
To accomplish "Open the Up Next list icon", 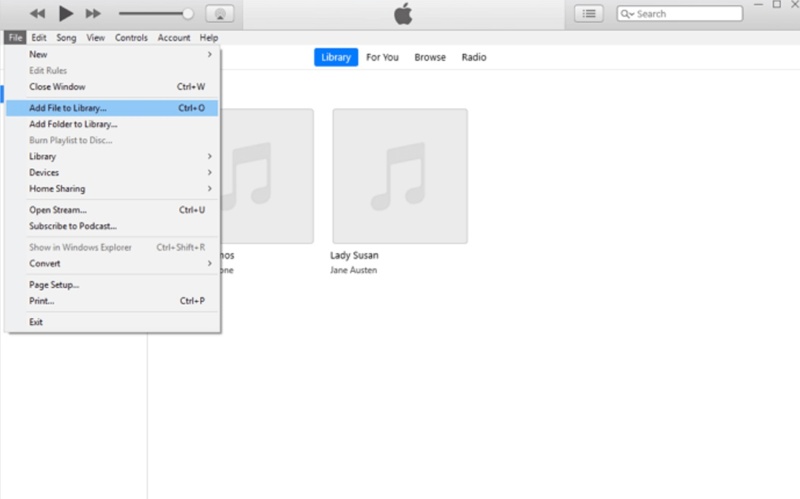I will tap(589, 14).
